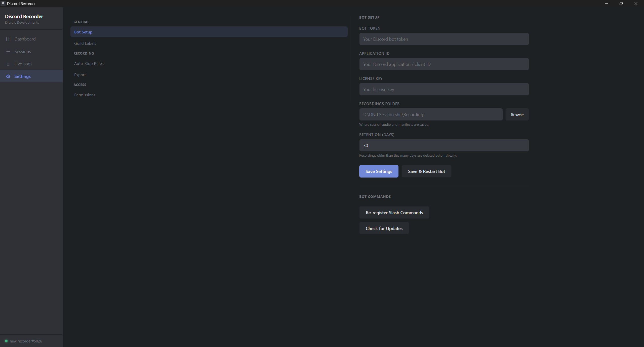This screenshot has height=347, width=644.
Task: Open the Permissions section under Access
Action: (85, 95)
